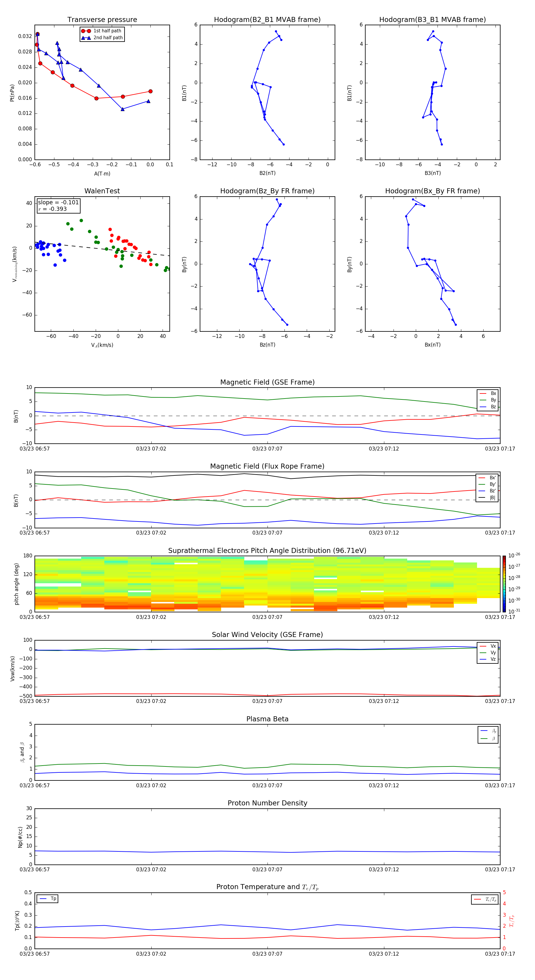Click '03/23 07:12' tick under the temperature plot
Screen dimensions: 535x980
(x=384, y=954)
